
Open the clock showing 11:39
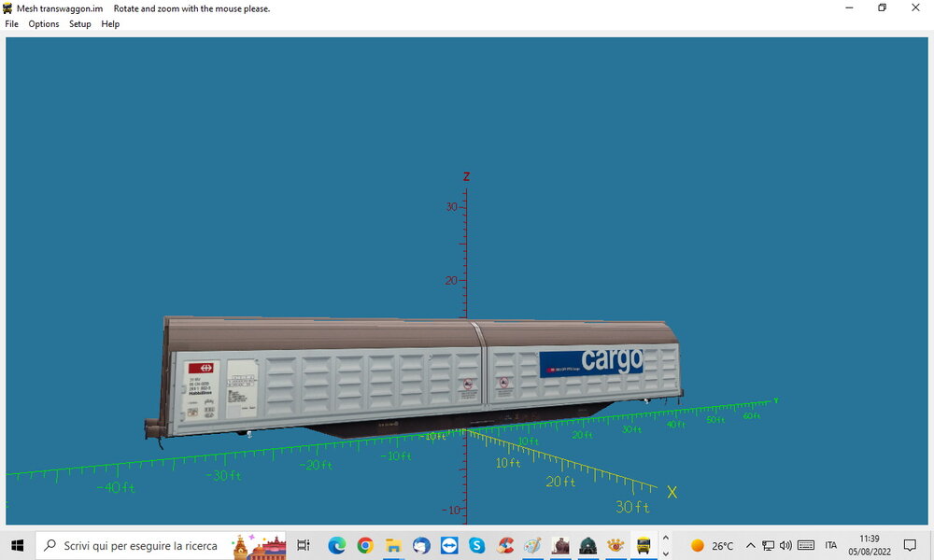[870, 545]
